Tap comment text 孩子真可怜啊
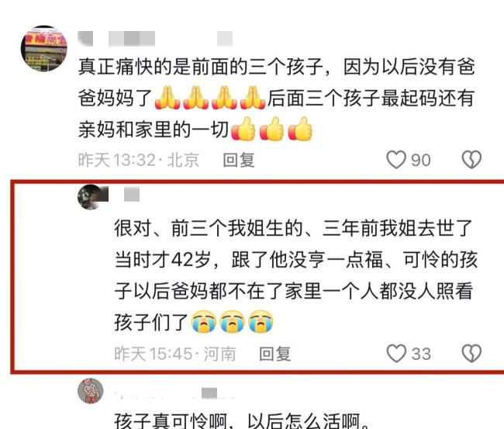504x429 pixels. coord(241,421)
